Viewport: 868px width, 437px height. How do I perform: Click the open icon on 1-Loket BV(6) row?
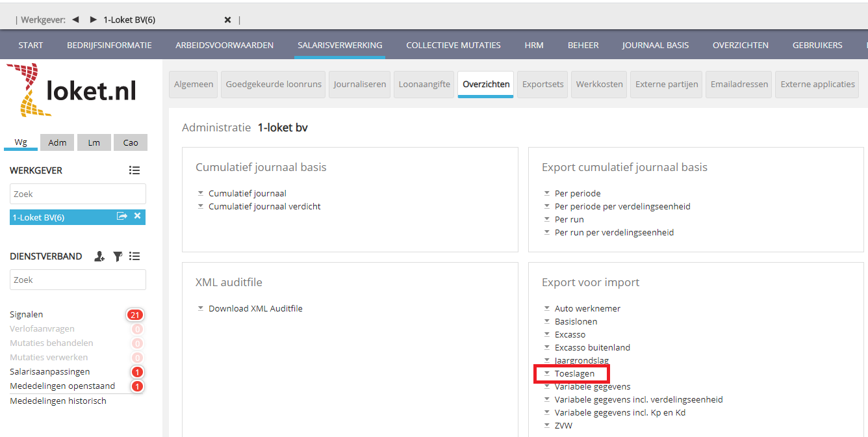point(121,217)
